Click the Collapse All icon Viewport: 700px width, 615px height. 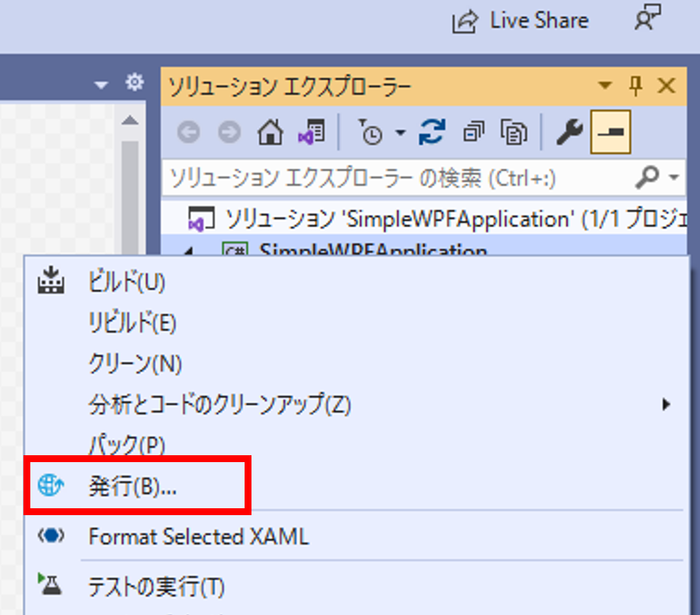[473, 133]
